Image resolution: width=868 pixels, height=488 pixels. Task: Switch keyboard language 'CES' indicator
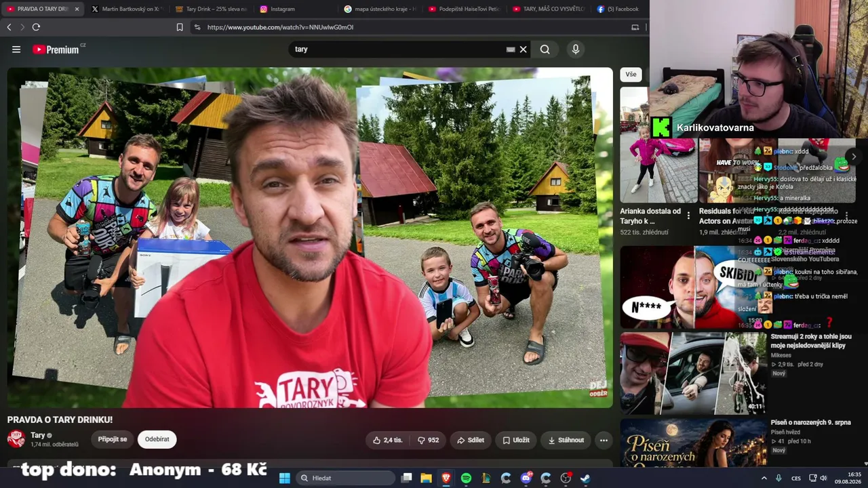pyautogui.click(x=796, y=478)
